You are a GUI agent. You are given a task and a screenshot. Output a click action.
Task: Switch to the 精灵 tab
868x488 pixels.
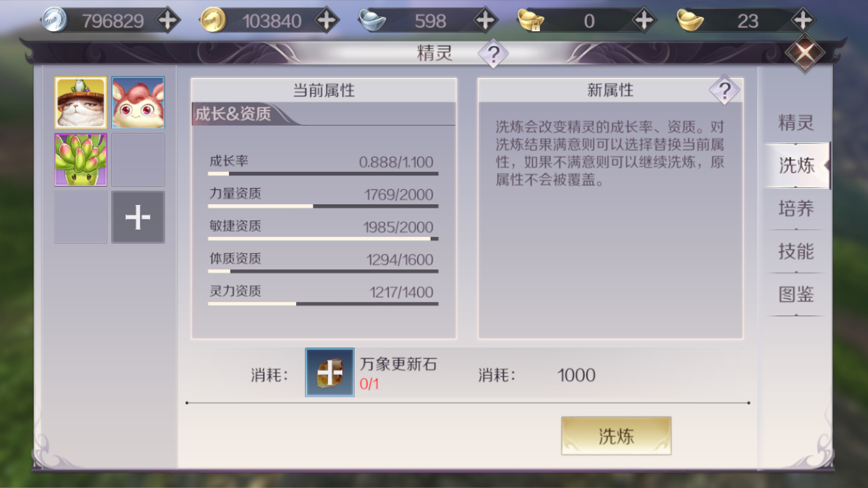coord(796,122)
